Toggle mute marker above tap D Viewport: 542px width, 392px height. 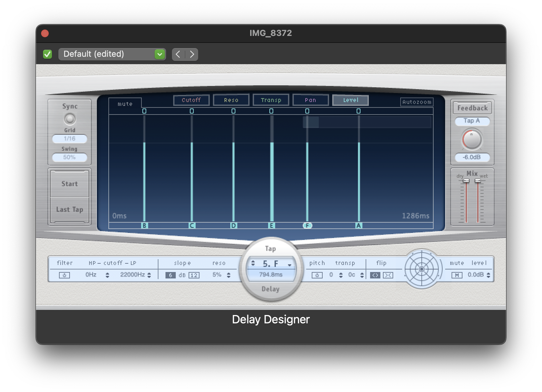point(233,111)
